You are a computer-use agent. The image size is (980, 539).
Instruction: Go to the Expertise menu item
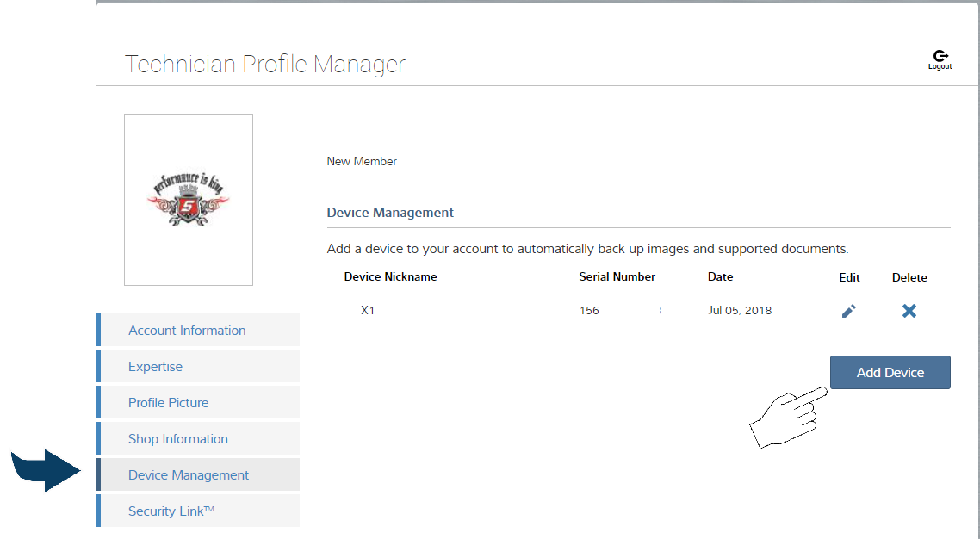click(x=155, y=367)
